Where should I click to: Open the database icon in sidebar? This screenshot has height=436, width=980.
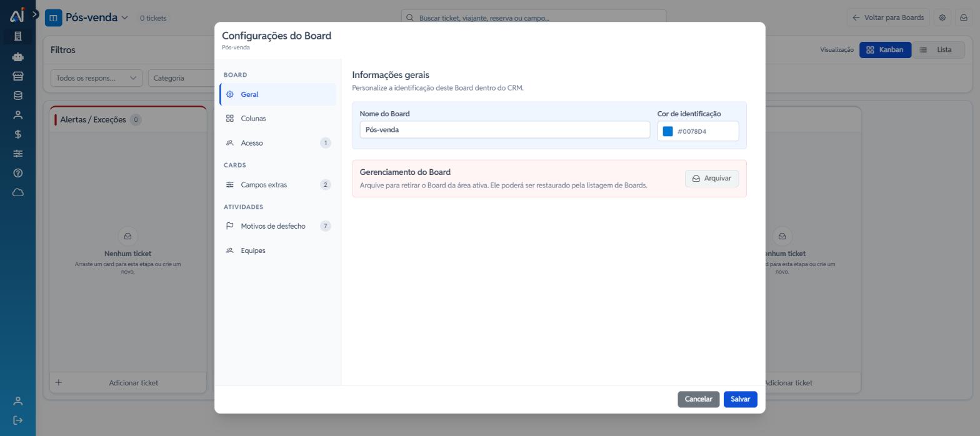pos(17,96)
